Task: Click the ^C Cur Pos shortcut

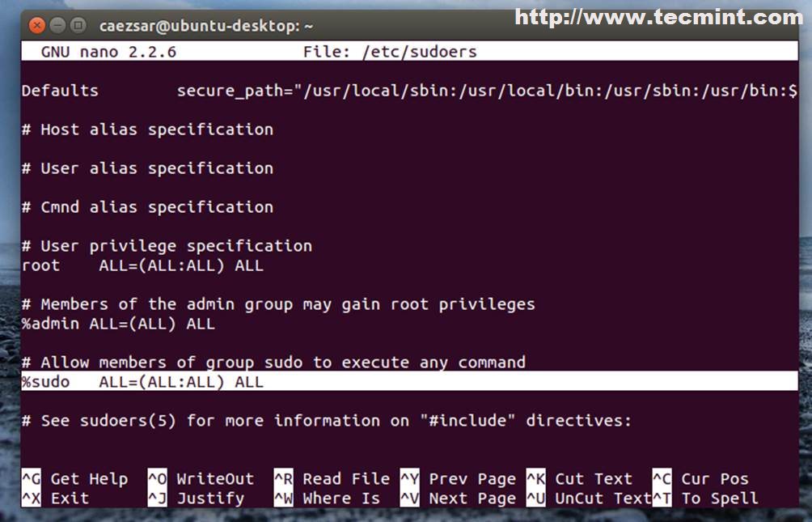Action: pyautogui.click(x=700, y=479)
